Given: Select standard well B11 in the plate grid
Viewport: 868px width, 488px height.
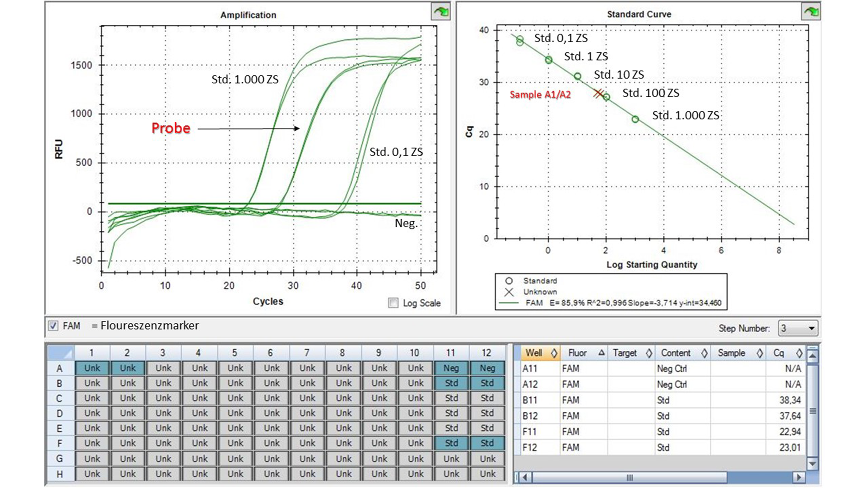Looking at the screenshot, I should pyautogui.click(x=451, y=383).
